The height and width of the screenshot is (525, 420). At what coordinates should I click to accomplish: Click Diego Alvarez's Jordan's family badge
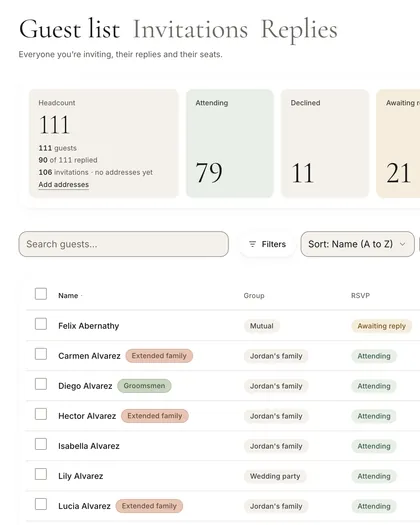(276, 386)
